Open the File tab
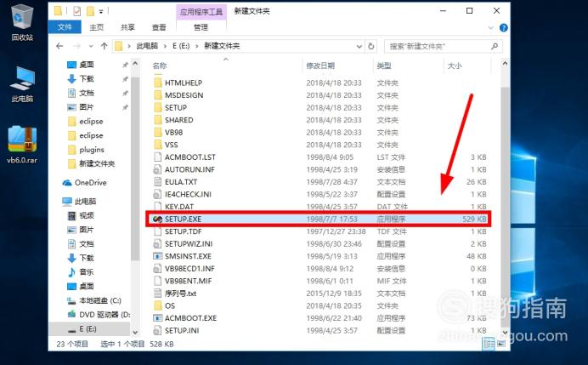The width and height of the screenshot is (588, 365). 65,27
